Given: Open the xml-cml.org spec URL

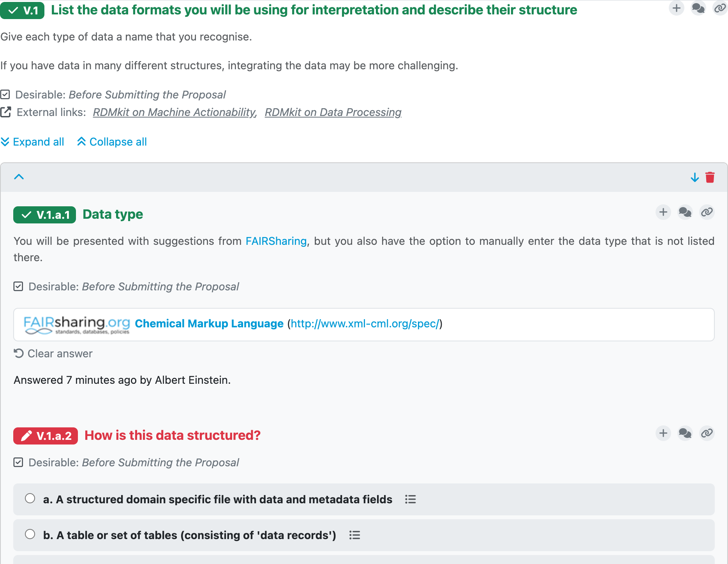Looking at the screenshot, I should point(365,324).
